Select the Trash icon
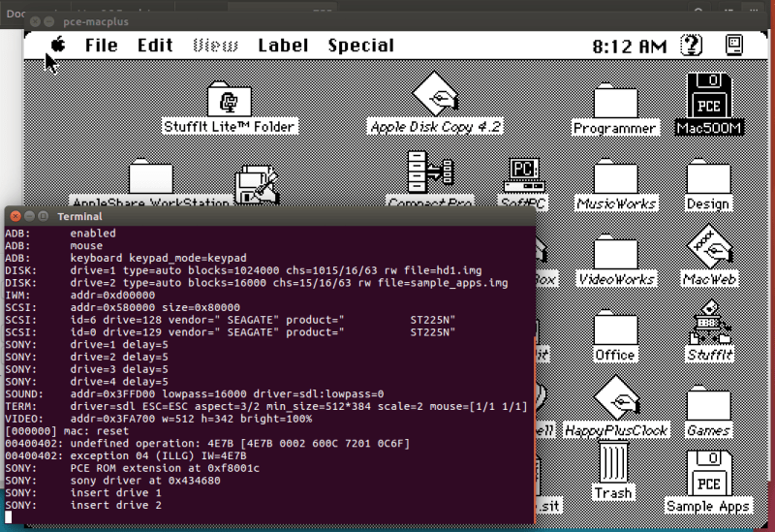The image size is (775, 532). 613,463
